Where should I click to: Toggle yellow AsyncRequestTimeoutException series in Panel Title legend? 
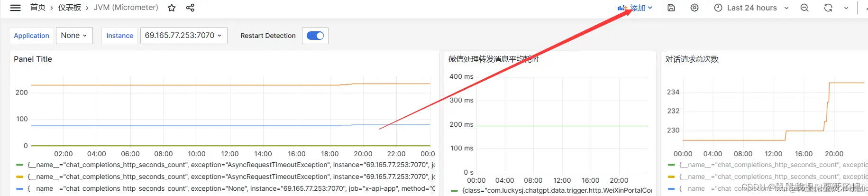[19, 177]
